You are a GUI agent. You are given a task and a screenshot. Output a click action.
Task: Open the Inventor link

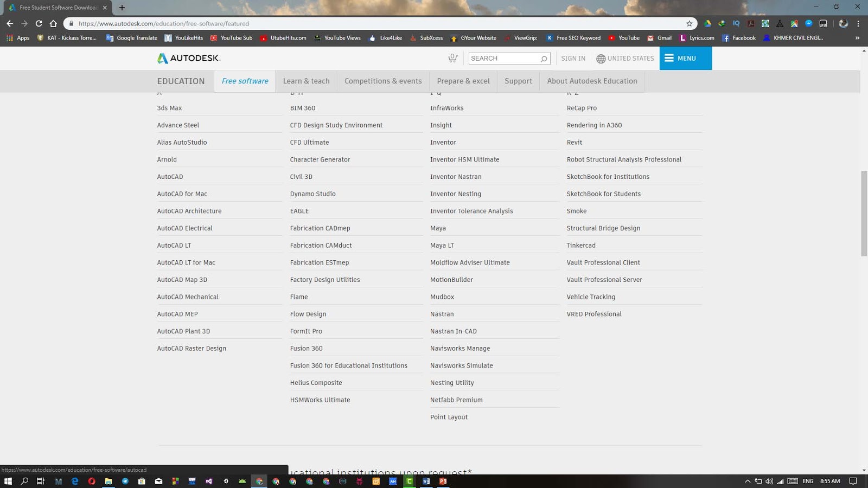coord(443,143)
